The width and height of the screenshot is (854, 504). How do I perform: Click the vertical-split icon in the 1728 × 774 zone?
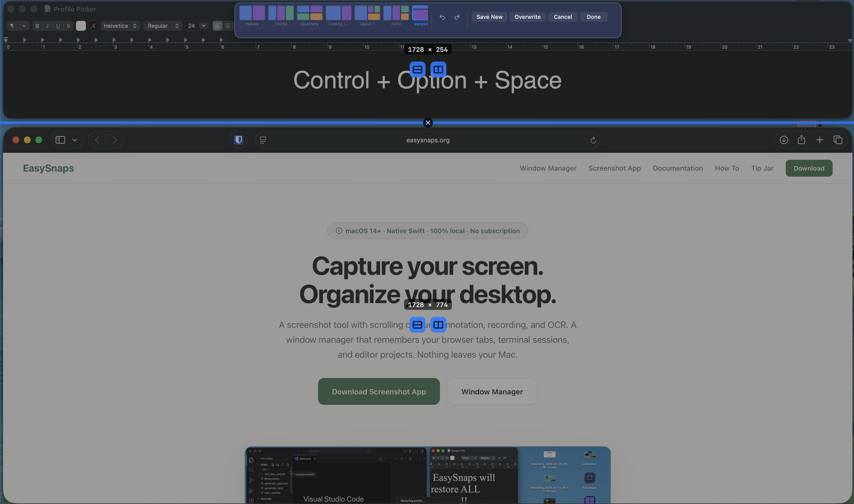tap(438, 325)
